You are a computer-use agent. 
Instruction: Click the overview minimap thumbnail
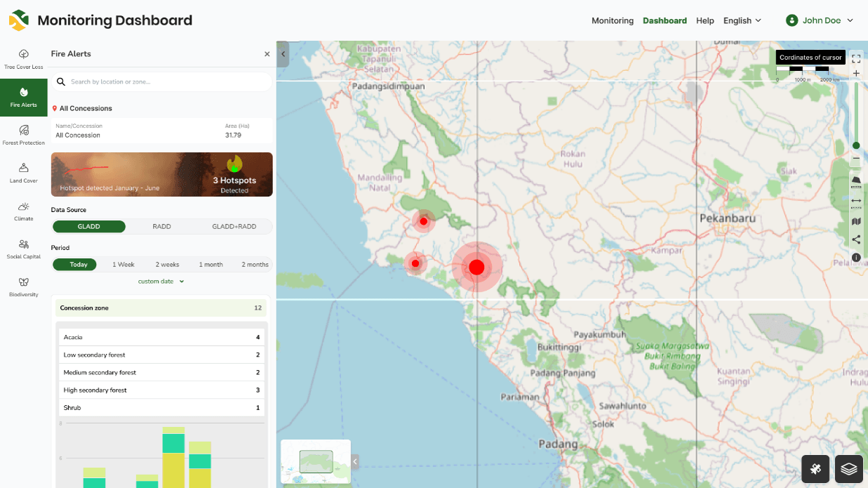[x=316, y=461]
